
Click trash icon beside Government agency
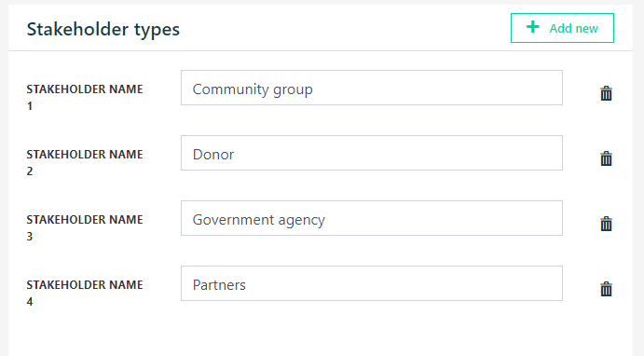(606, 224)
